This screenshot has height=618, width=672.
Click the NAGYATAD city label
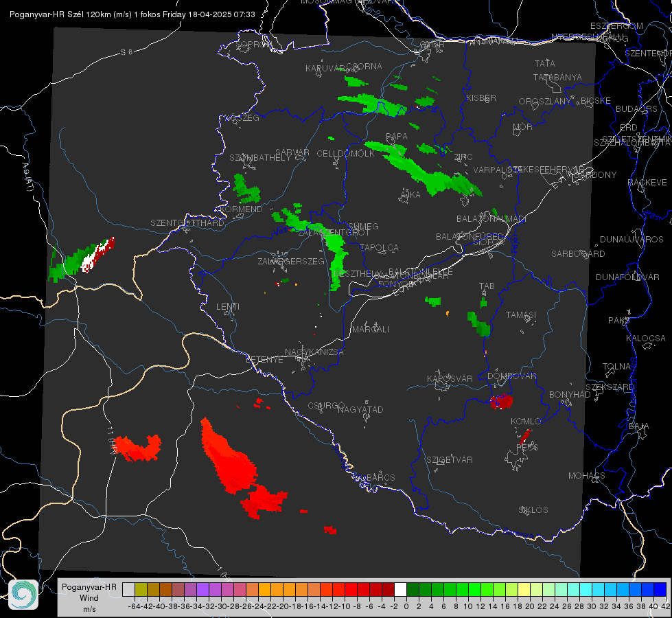(x=360, y=409)
